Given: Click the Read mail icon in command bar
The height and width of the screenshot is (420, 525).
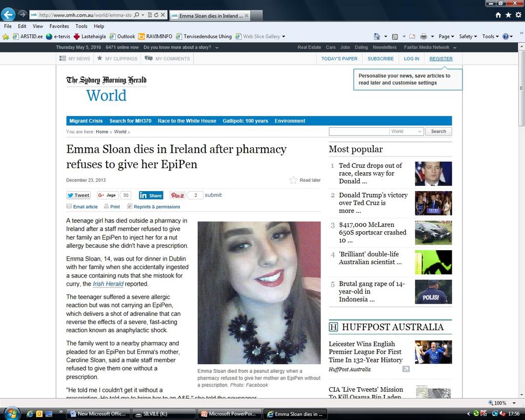Looking at the screenshot, I should click(x=412, y=36).
